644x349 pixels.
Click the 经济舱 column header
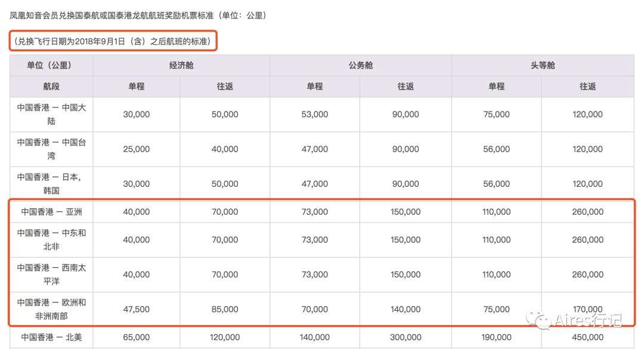[181, 66]
